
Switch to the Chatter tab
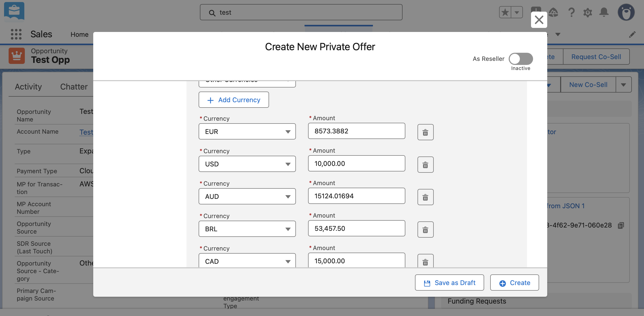tap(74, 87)
